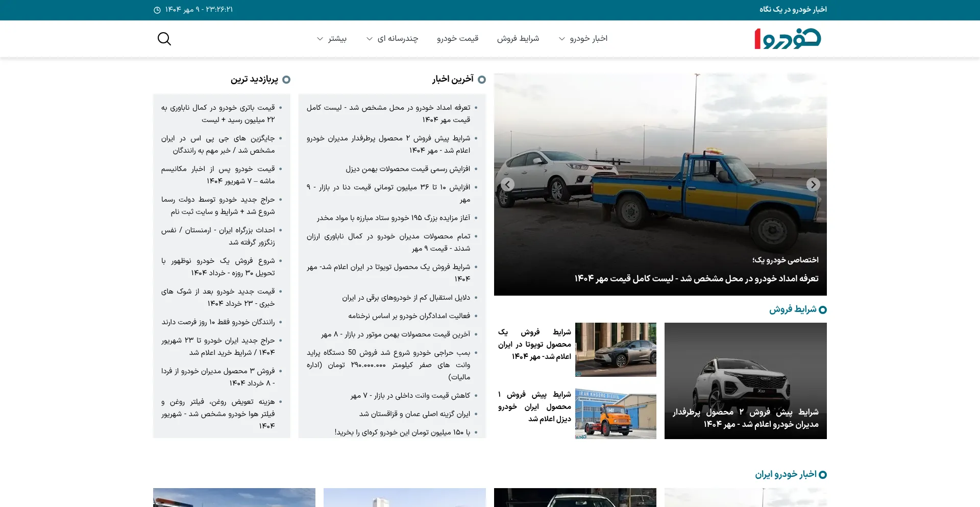980x507 pixels.
Task: Open the شرایط فروش menu item
Action: 518,39
